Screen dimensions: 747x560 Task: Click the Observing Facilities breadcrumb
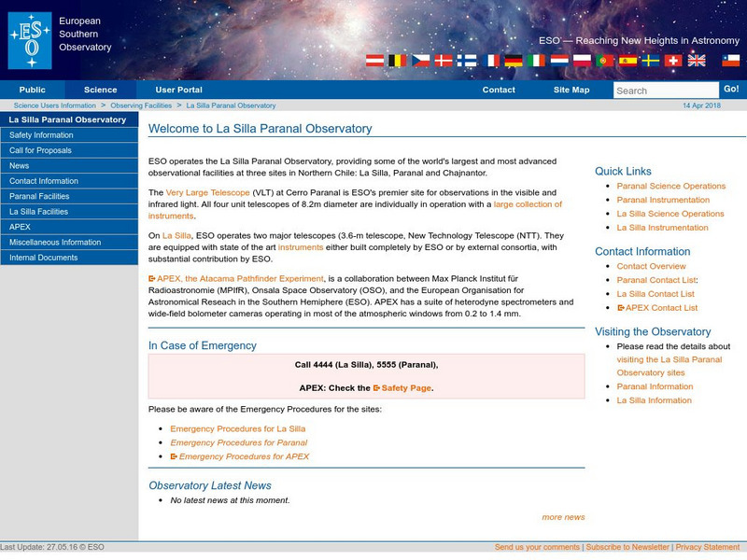click(142, 105)
